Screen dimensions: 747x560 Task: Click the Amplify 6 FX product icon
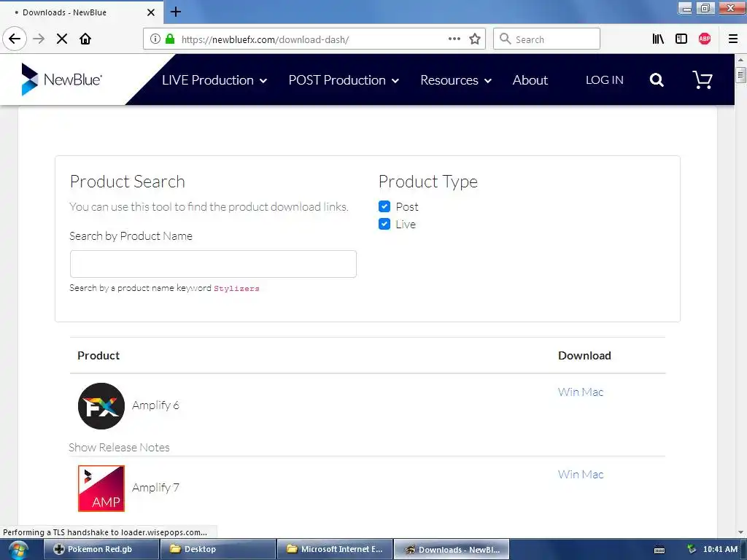(101, 405)
